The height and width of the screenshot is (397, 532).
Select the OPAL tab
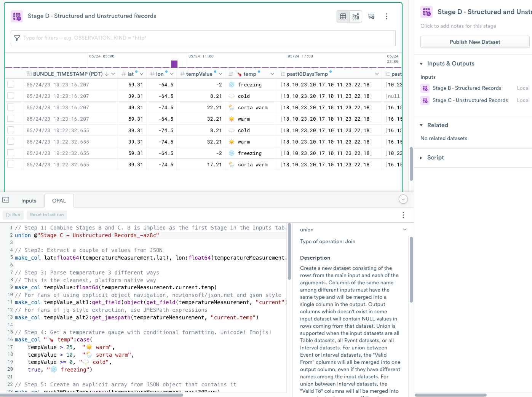point(59,201)
